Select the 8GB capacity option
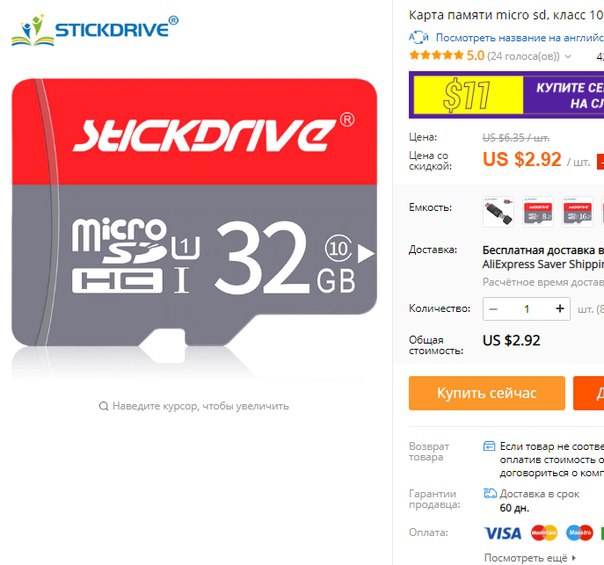The width and height of the screenshot is (604, 565). tap(538, 212)
